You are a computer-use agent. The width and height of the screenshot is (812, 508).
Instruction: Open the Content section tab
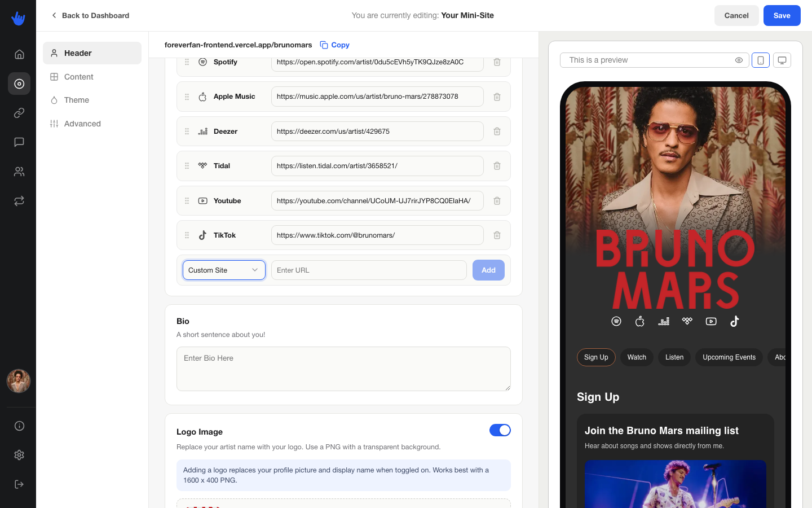click(x=92, y=77)
